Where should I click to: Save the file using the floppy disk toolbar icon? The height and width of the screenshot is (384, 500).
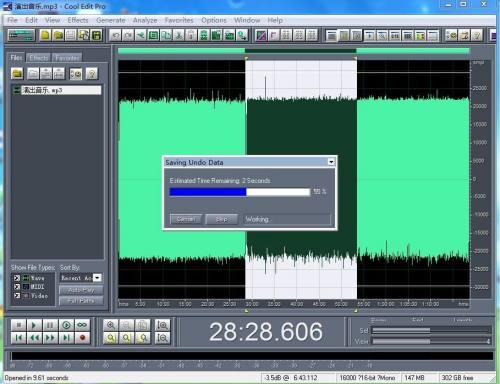click(96, 35)
